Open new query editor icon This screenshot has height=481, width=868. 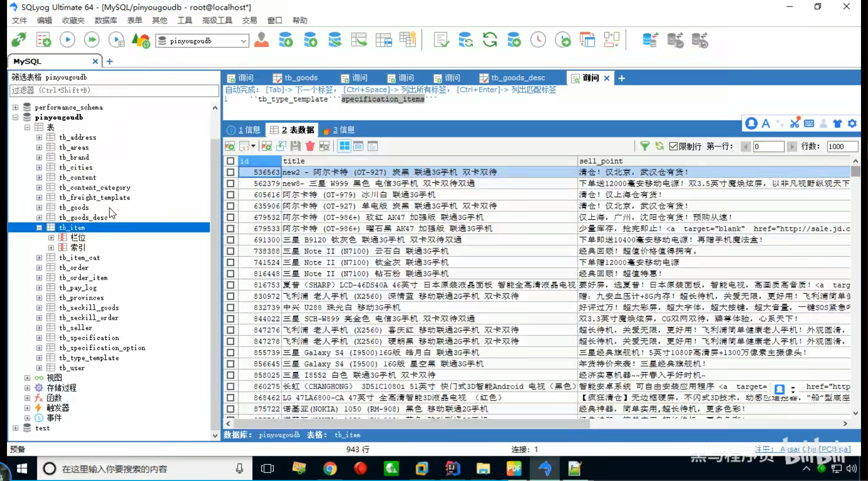click(43, 40)
